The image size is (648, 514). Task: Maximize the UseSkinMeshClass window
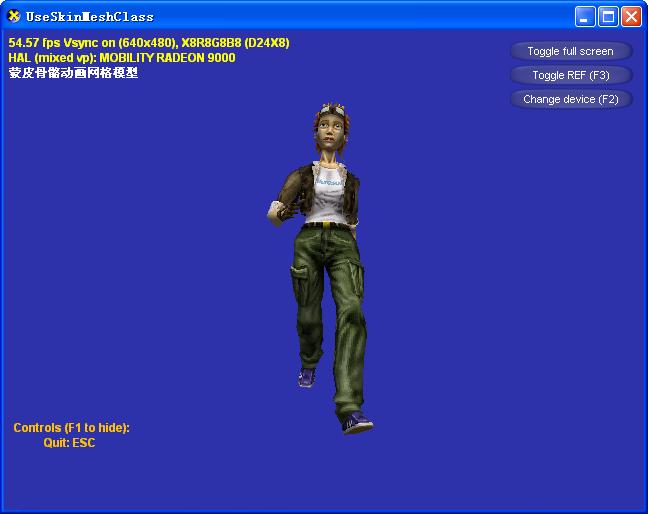click(608, 17)
